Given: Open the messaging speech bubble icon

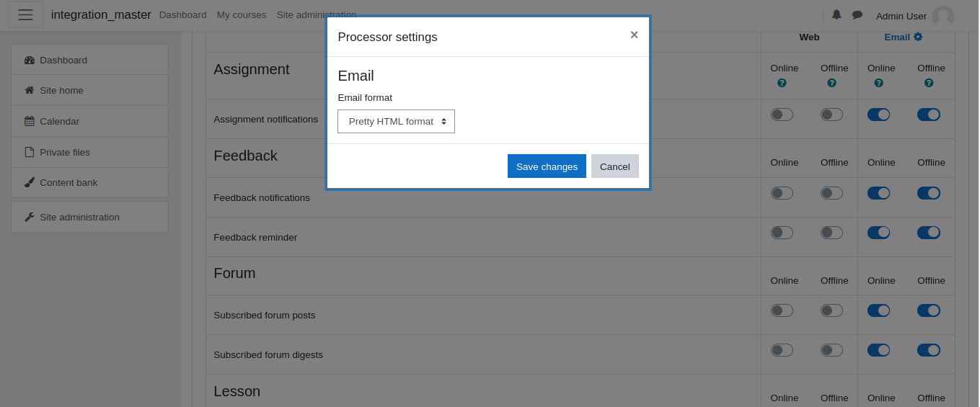Looking at the screenshot, I should 857,14.
